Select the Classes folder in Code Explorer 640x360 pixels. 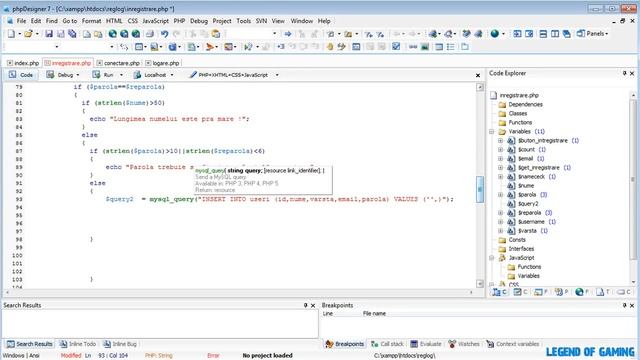[513, 113]
